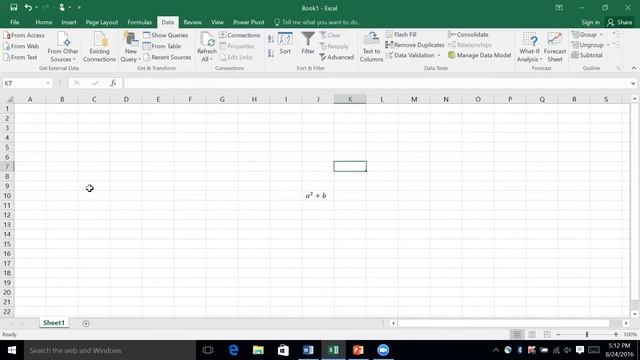The width and height of the screenshot is (640, 360).
Task: Select the Sheet1 tab
Action: (54, 323)
